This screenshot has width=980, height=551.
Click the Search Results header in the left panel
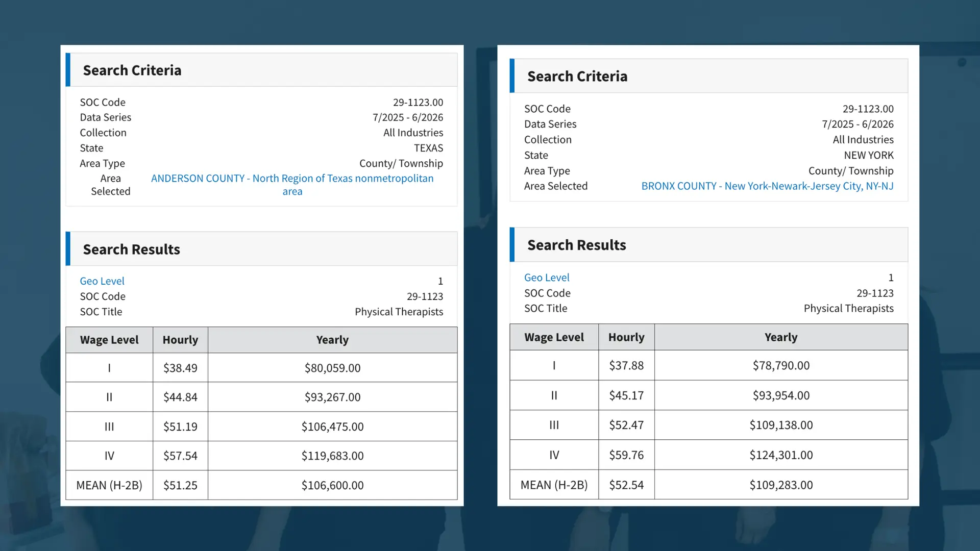pyautogui.click(x=131, y=249)
